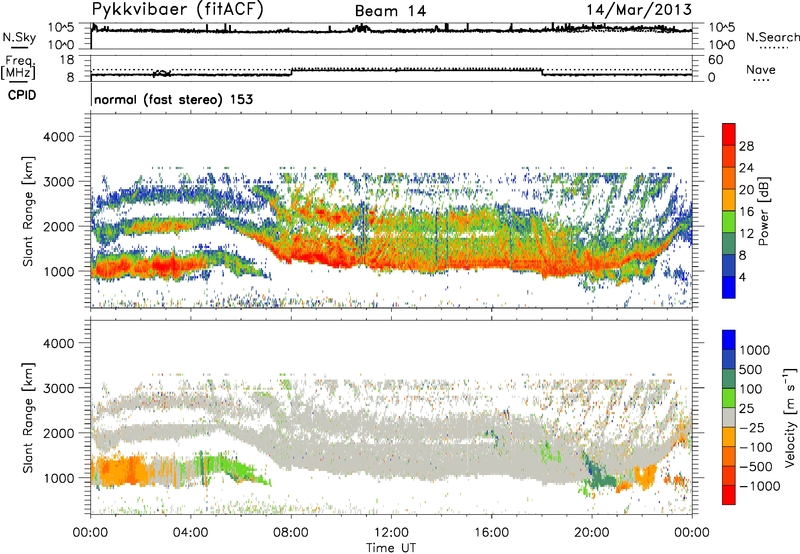Click the 'Time UT' axis title
Screen dimensions: 800x554
coord(391,548)
